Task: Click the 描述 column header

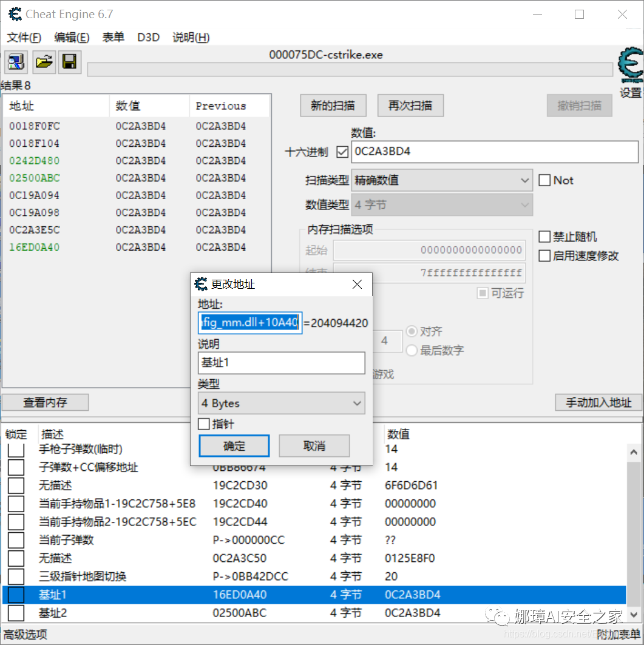Action: 53,434
